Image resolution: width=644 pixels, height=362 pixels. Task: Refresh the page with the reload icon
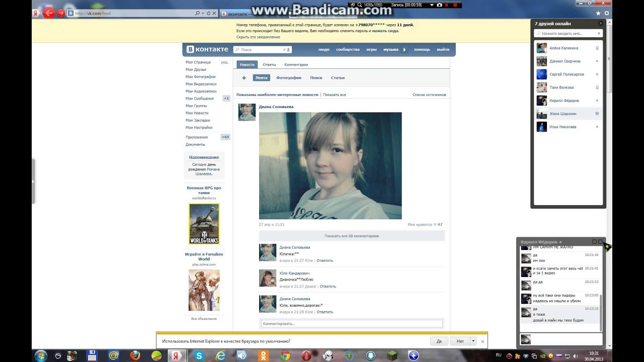click(209, 14)
